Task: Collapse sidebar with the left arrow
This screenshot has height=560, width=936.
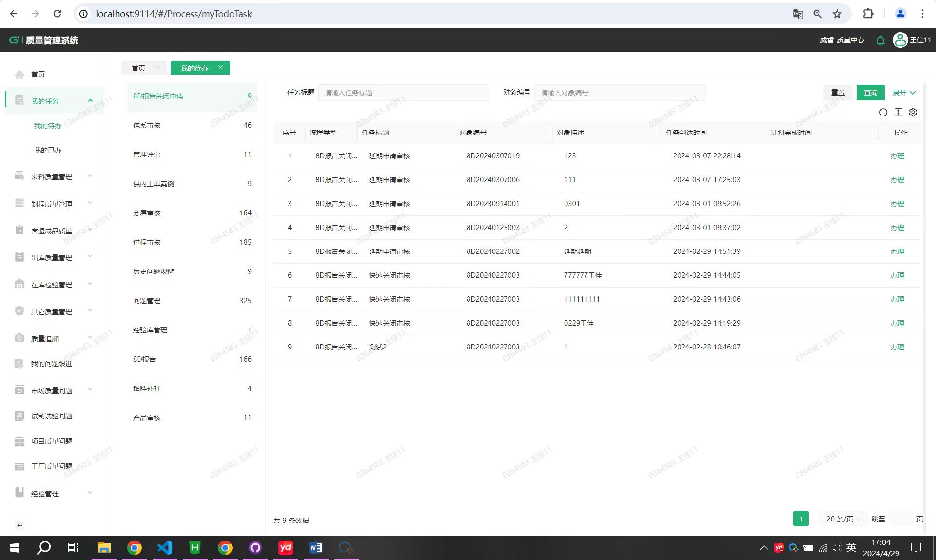Action: pos(19,525)
